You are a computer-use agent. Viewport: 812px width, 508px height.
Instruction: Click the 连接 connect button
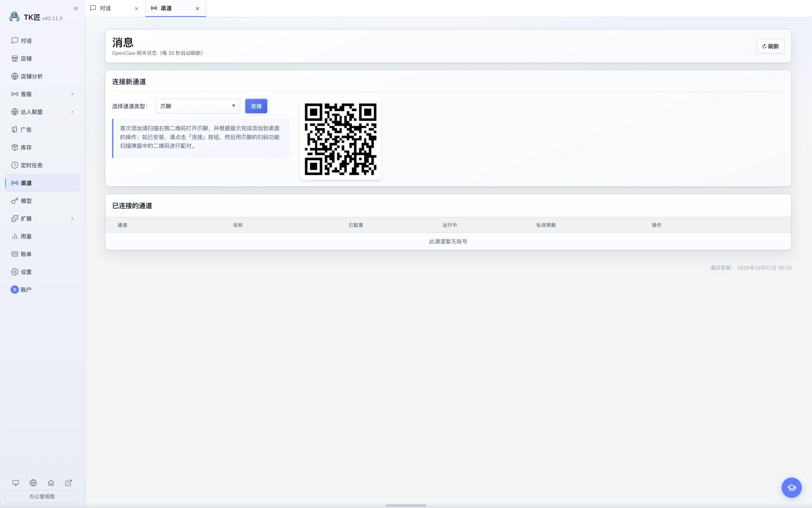[x=256, y=106]
